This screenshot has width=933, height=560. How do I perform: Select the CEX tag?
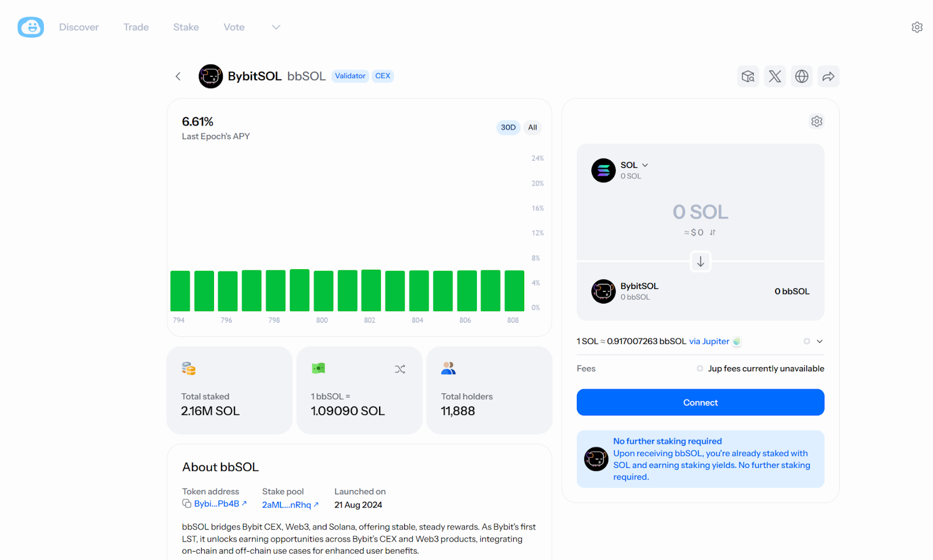[383, 76]
